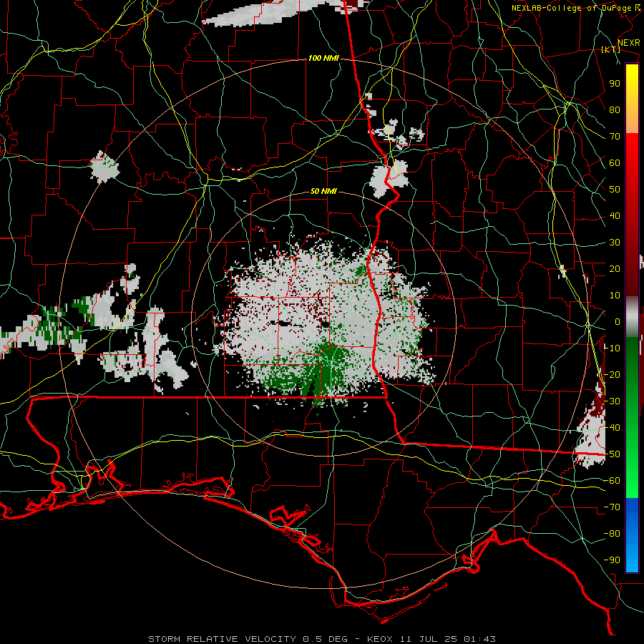Click the -60 scale value
644x644 pixels.
[612, 481]
